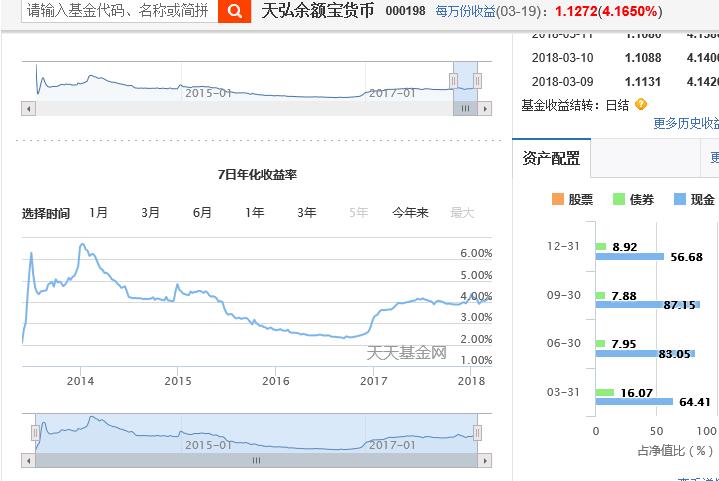Select the 1年 time range
The height and width of the screenshot is (481, 719).
254,212
